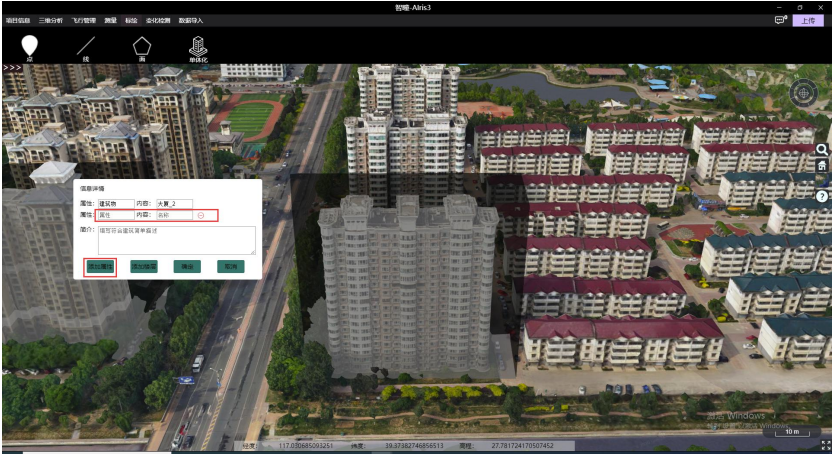Open the 变化检测 menu
The height and width of the screenshot is (454, 832).
tap(158, 20)
